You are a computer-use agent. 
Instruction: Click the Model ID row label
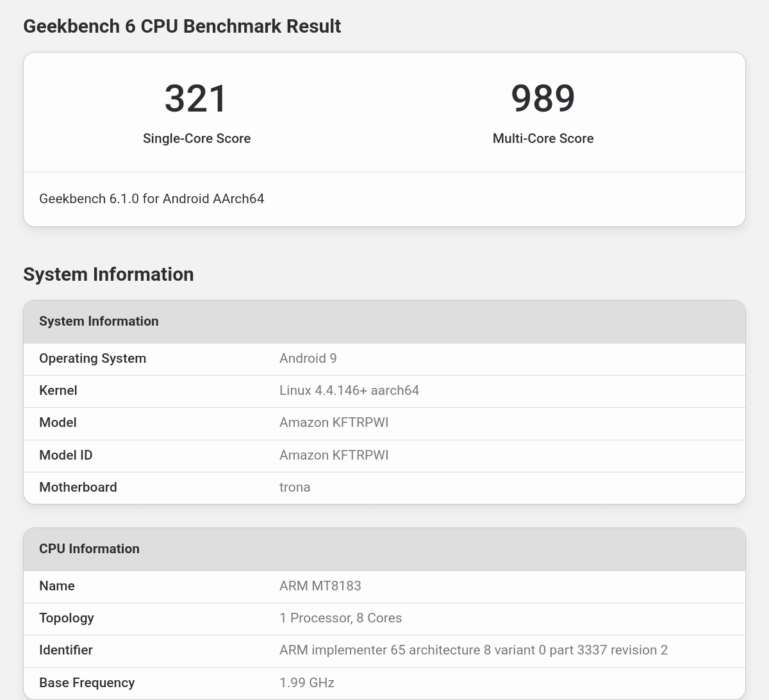pyautogui.click(x=66, y=455)
